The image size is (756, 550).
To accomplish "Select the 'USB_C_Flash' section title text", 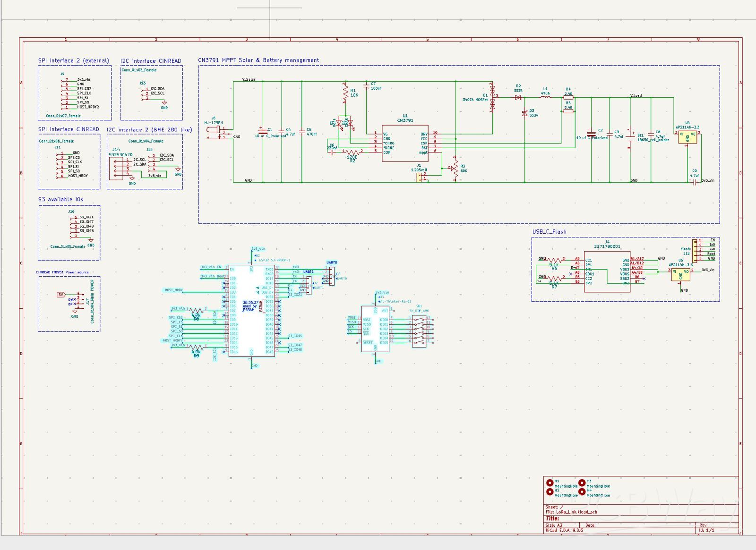I will coord(549,232).
